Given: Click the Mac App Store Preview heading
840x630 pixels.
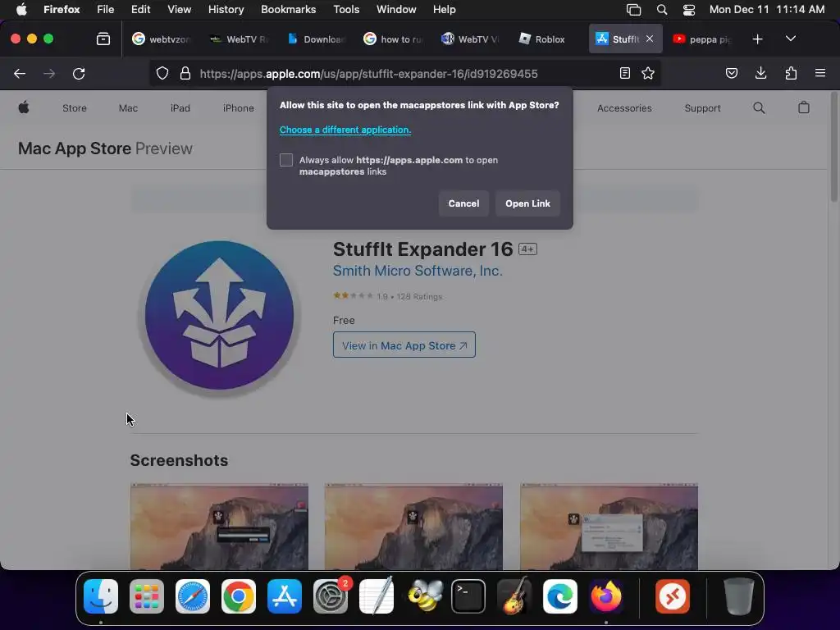Looking at the screenshot, I should [105, 148].
